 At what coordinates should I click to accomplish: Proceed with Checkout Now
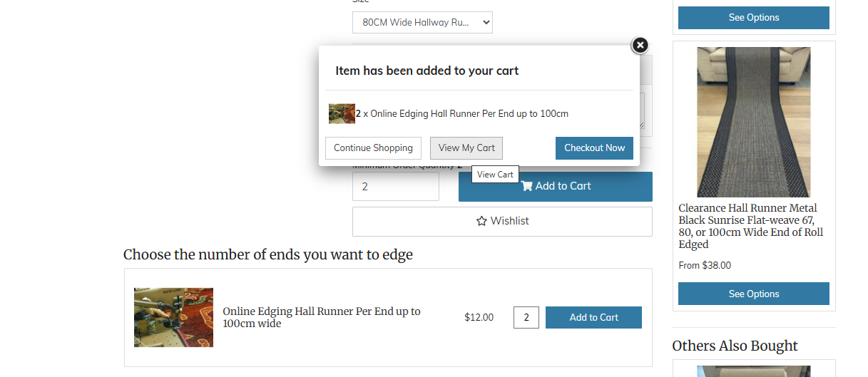click(594, 148)
